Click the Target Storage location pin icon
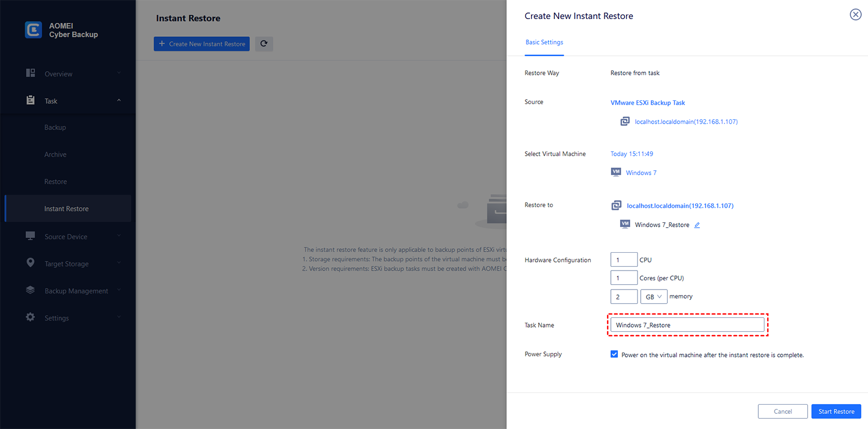The width and height of the screenshot is (868, 429). click(x=30, y=263)
